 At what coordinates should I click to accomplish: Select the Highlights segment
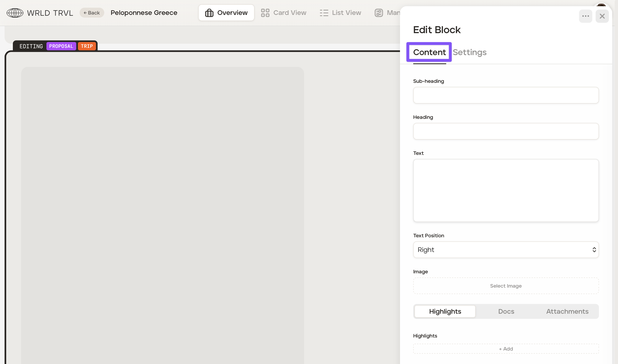pos(445,311)
